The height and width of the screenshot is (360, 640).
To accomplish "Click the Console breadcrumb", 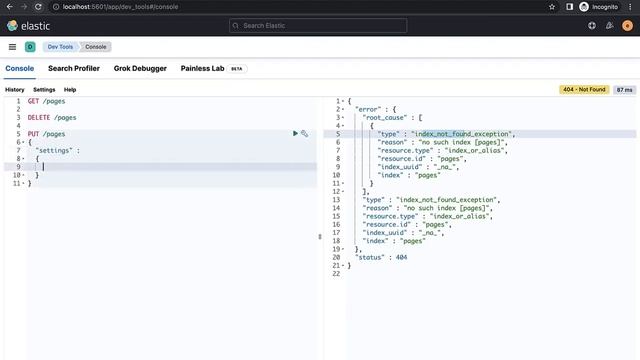I will pyautogui.click(x=96, y=47).
